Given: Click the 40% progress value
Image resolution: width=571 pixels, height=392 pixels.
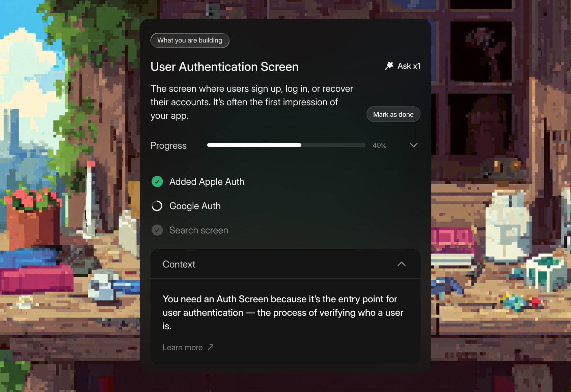Looking at the screenshot, I should [379, 145].
